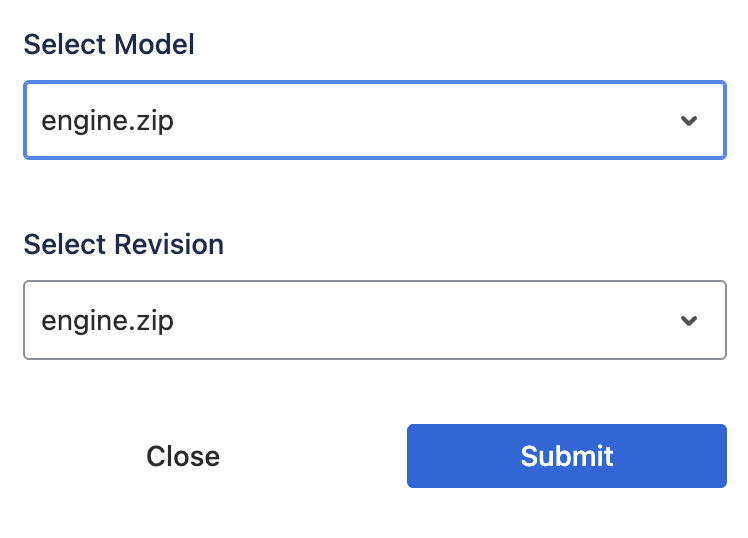Image resolution: width=748 pixels, height=538 pixels.
Task: Click the Close button
Action: (x=183, y=456)
